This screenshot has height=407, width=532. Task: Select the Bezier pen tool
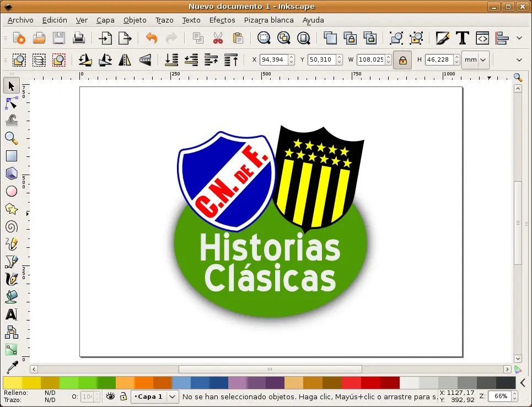tap(12, 262)
